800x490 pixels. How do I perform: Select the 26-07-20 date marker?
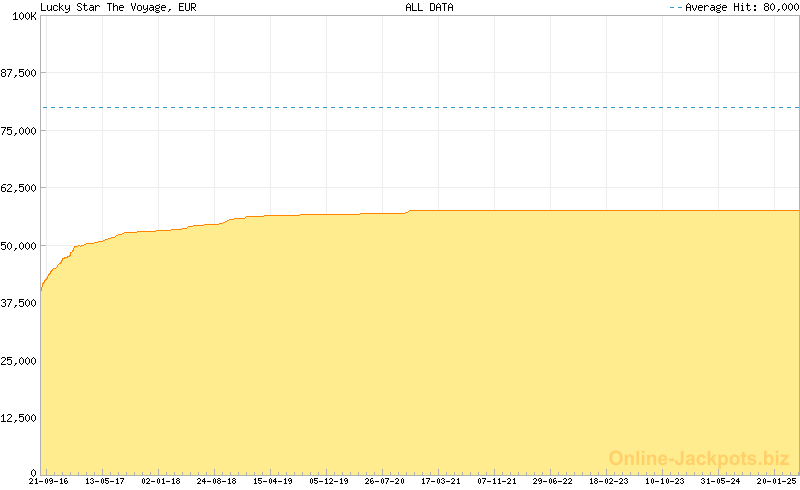tap(384, 481)
